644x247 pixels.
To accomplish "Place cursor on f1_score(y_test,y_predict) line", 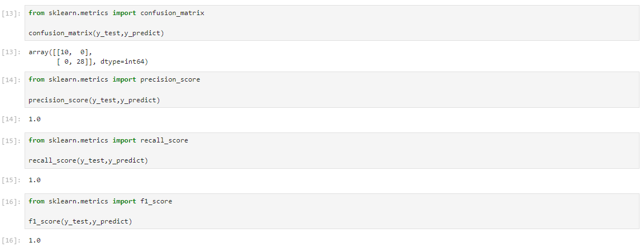I will (80, 222).
